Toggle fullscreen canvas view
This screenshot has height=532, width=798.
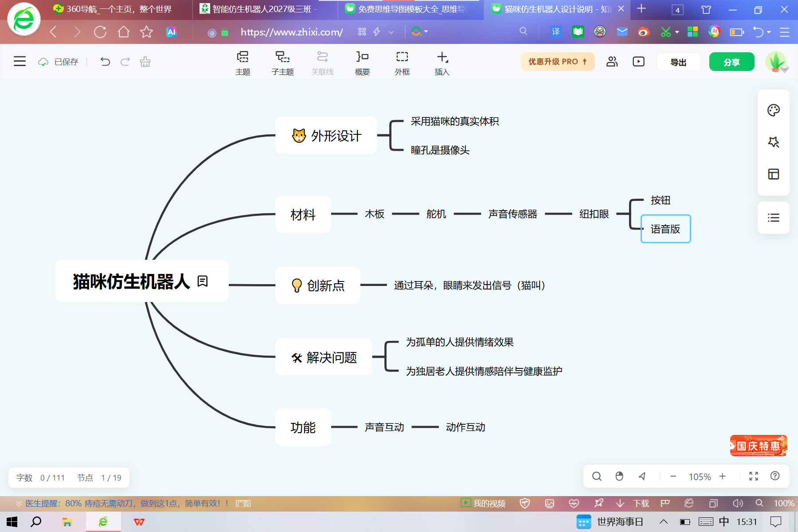click(x=754, y=476)
